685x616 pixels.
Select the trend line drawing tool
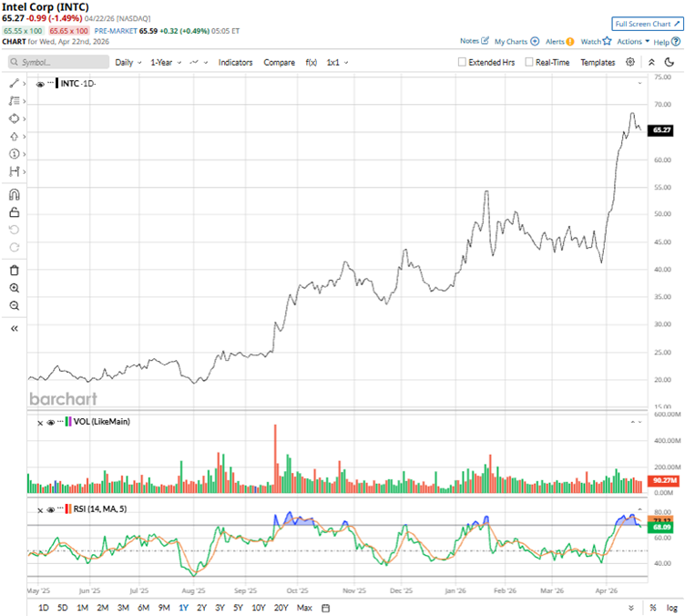pos(14,83)
